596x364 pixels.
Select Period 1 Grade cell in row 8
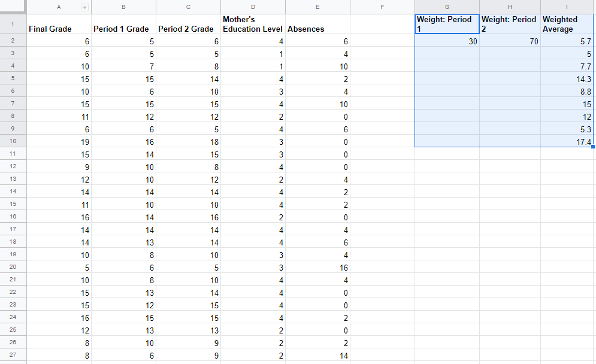(x=123, y=116)
